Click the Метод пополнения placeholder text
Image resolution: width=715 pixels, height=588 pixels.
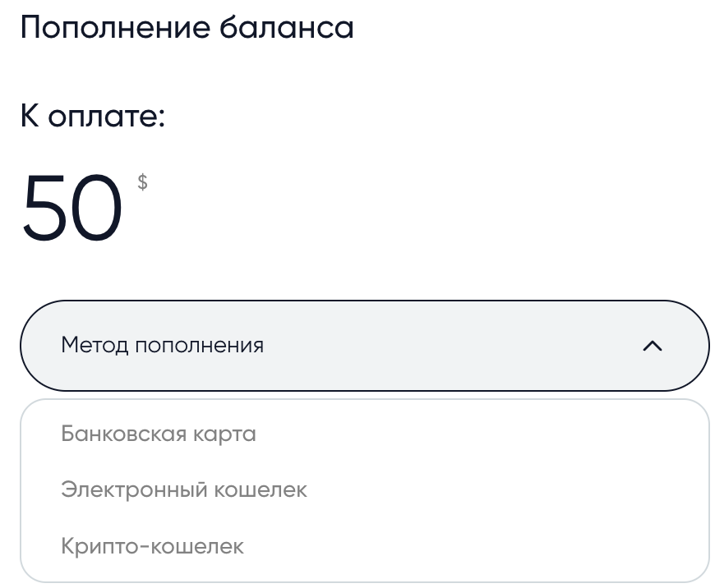163,345
